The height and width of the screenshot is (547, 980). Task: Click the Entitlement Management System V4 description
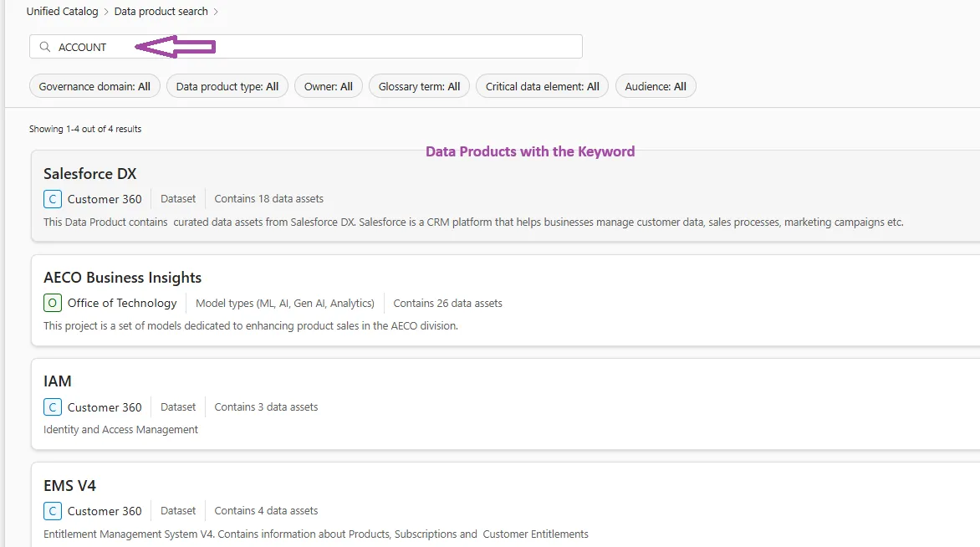315,534
